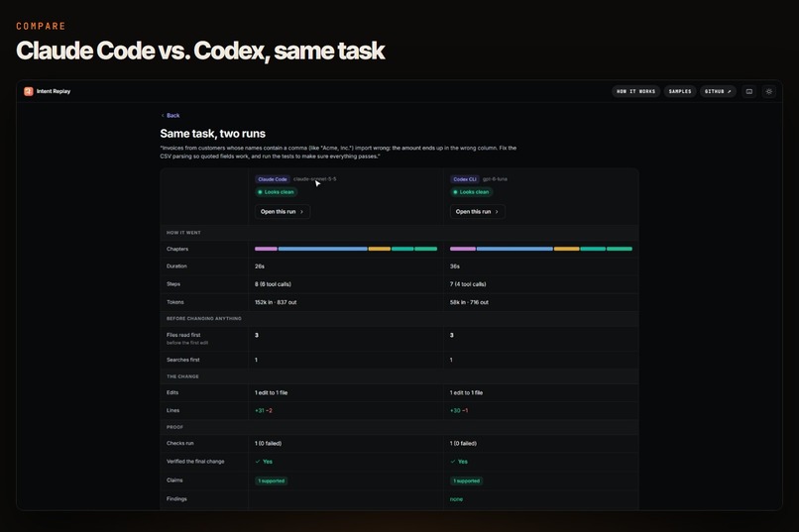Select the yellow chapter segment in Codex's bar
Viewport: 799px width, 532px height.
[567, 249]
